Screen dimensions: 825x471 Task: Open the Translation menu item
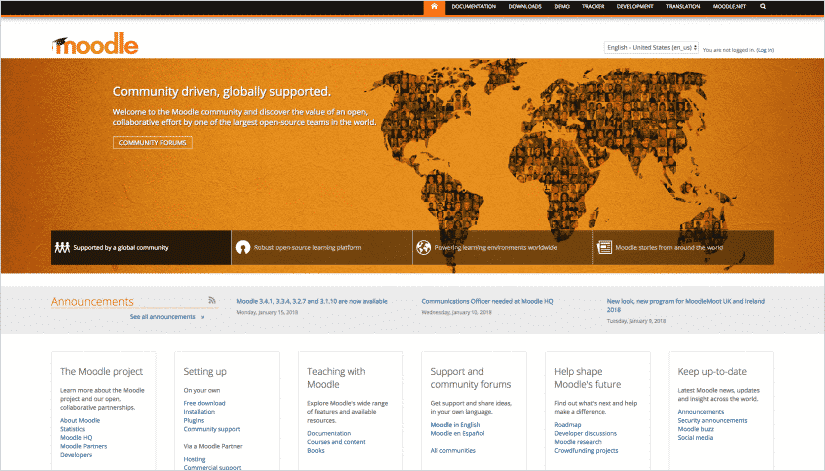tap(683, 7)
